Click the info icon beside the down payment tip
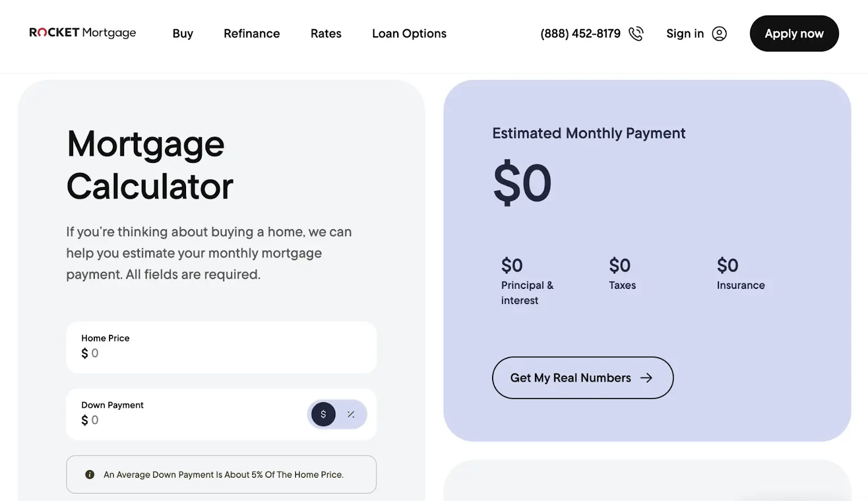 (90, 474)
